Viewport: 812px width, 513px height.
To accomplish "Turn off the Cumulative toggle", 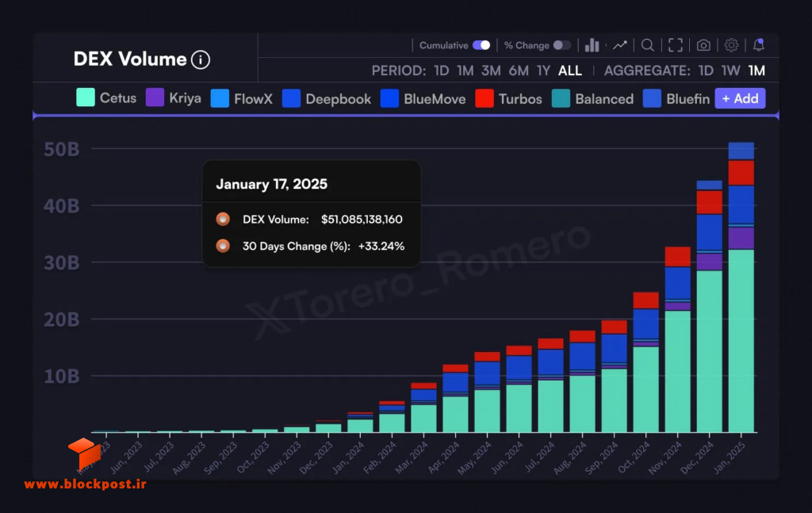I will pyautogui.click(x=481, y=45).
